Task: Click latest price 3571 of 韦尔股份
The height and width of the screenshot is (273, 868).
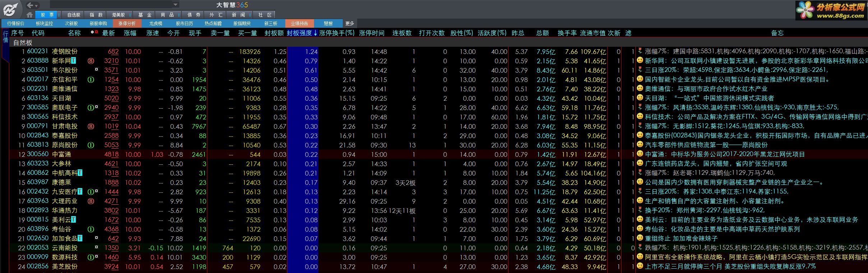Action: [111, 70]
